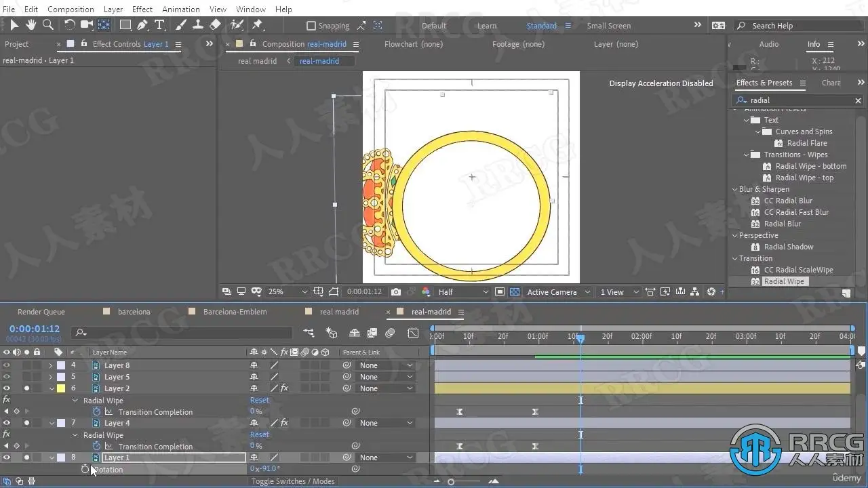Screen dimensions: 868x488
Task: Select the Eraser tool
Action: tap(216, 25)
